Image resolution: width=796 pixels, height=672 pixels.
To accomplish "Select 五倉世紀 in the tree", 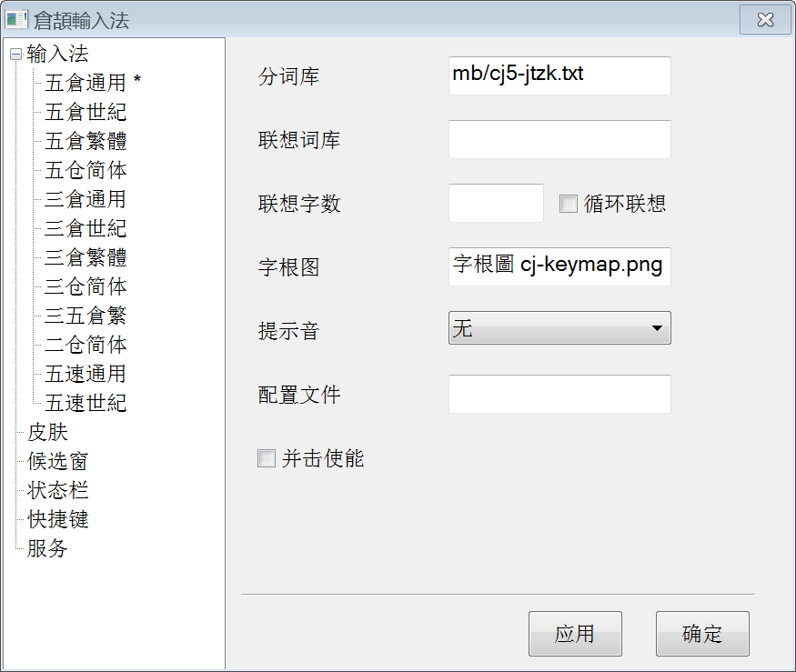I will (86, 112).
